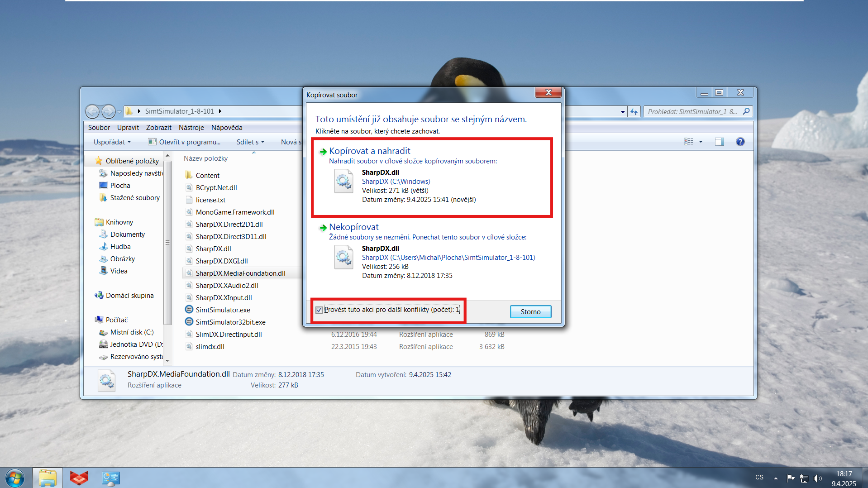Expand address bar history dropdown arrow

click(x=623, y=111)
